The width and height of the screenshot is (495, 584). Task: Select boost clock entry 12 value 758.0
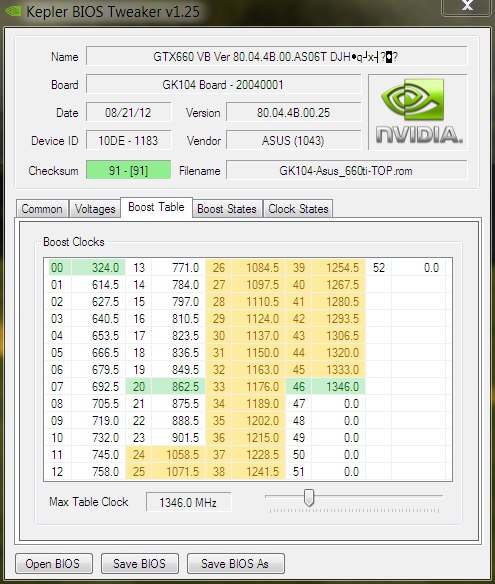click(98, 472)
